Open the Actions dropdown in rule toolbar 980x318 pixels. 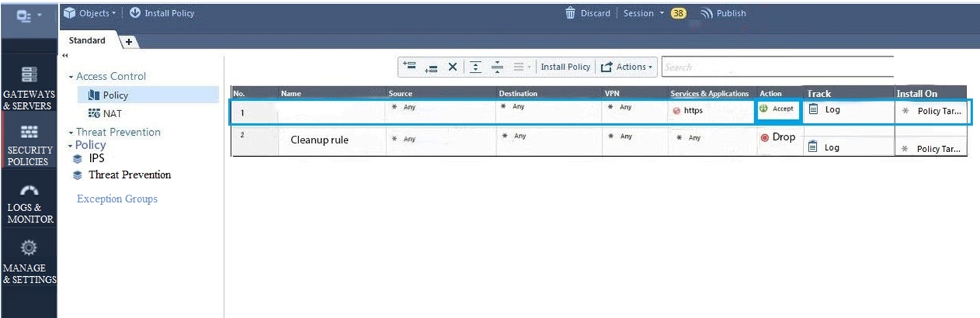(x=627, y=67)
